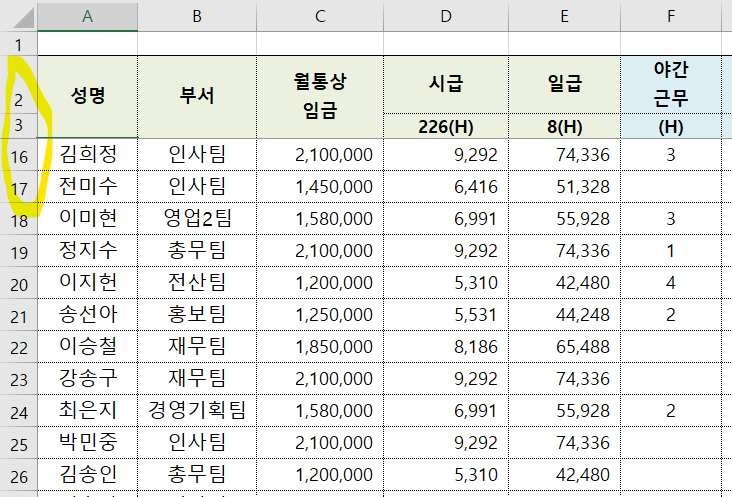The height and width of the screenshot is (497, 732).
Task: Click the 부서 header cell
Action: coord(197,97)
